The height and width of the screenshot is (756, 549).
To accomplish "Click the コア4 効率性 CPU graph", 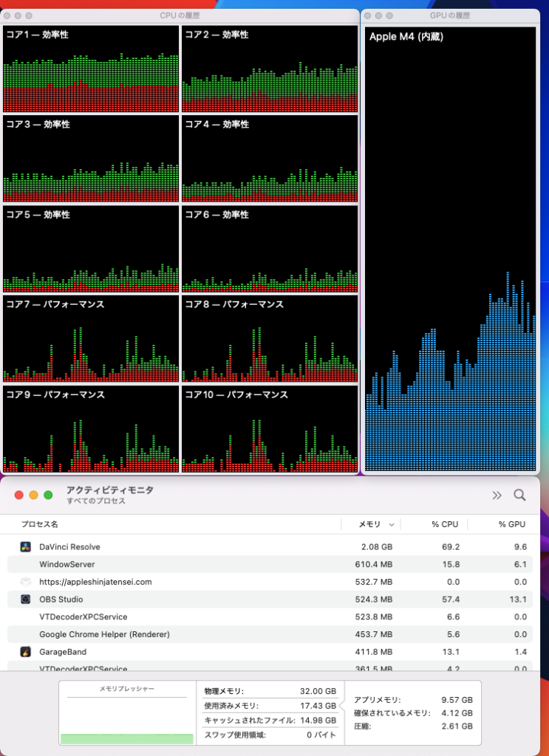I will point(270,159).
